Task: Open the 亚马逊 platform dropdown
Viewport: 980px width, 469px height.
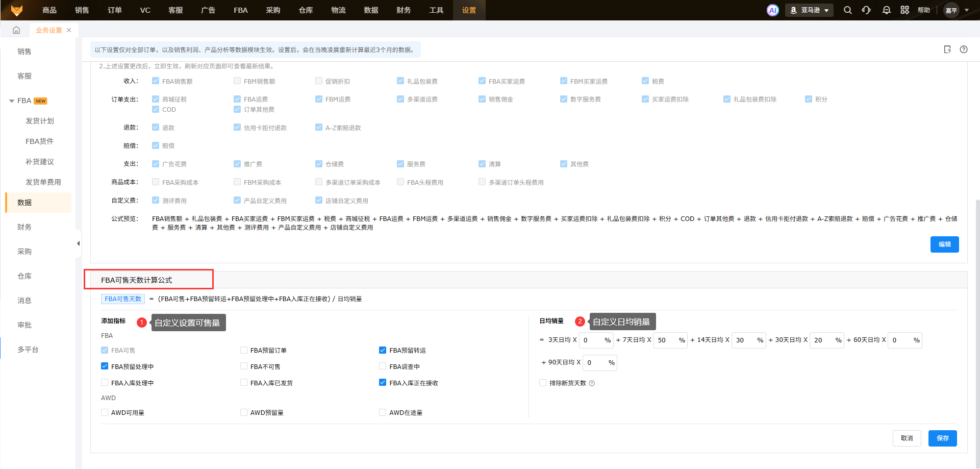Action: pos(809,10)
